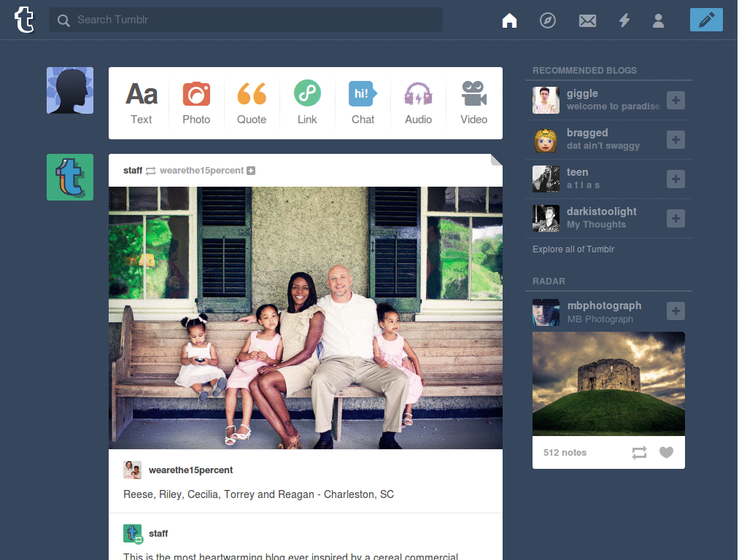The height and width of the screenshot is (560, 747).
Task: Click small staff avatar in reblog comment
Action: click(x=133, y=533)
